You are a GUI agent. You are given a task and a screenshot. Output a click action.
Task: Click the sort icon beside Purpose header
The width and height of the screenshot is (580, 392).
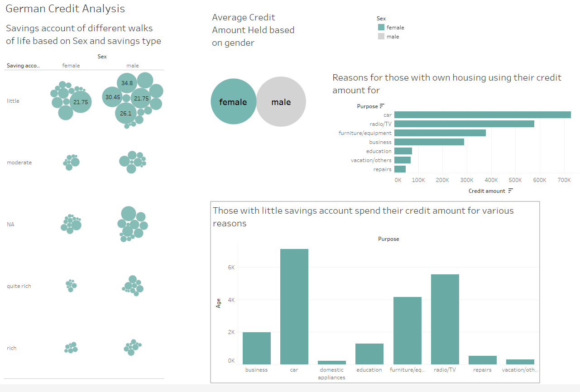(382, 106)
